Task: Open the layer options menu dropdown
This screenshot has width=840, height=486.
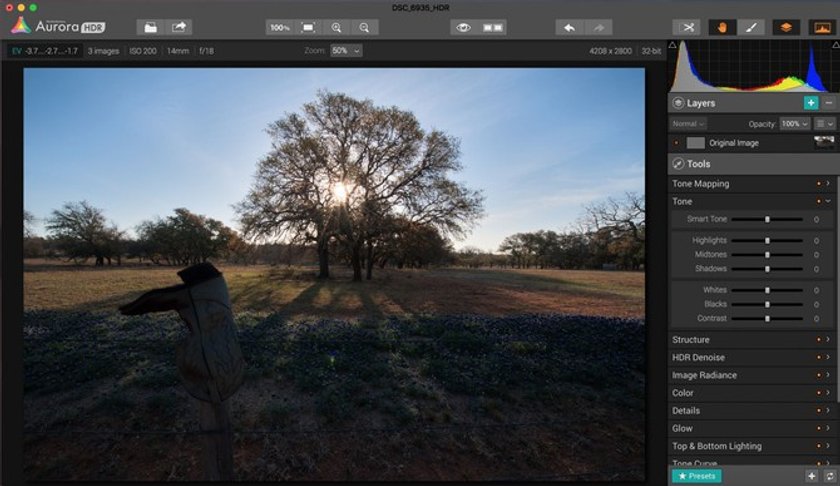Action: pos(825,124)
